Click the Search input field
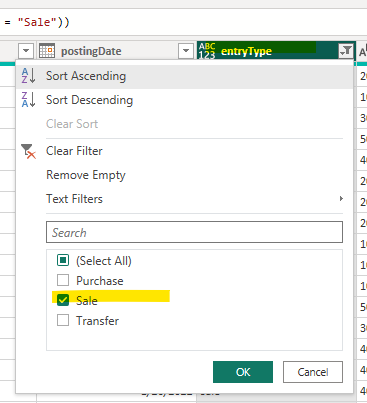 (194, 232)
